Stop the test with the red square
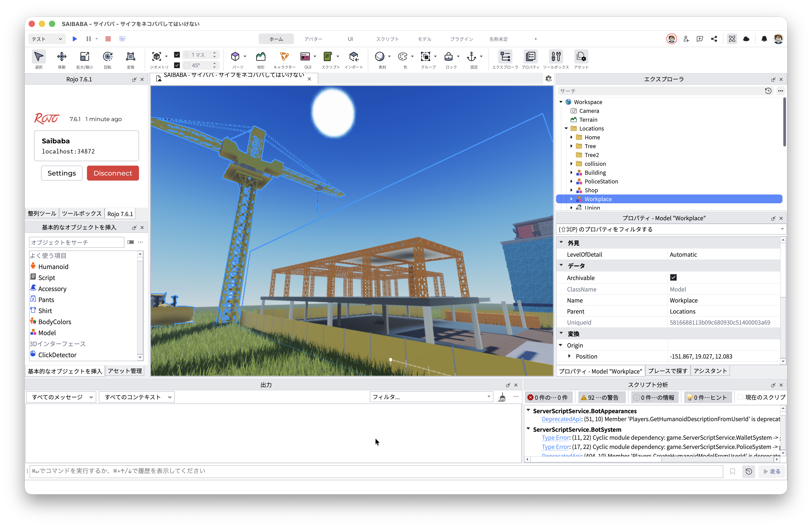The height and width of the screenshot is (527, 812). [108, 39]
